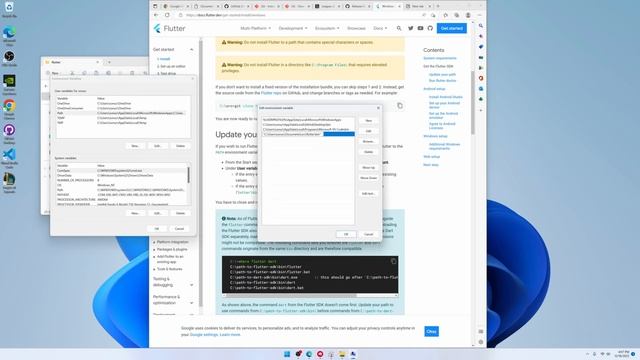Open Development dropdown in Flutter navbar
This screenshot has width=640, height=360.
tap(293, 28)
